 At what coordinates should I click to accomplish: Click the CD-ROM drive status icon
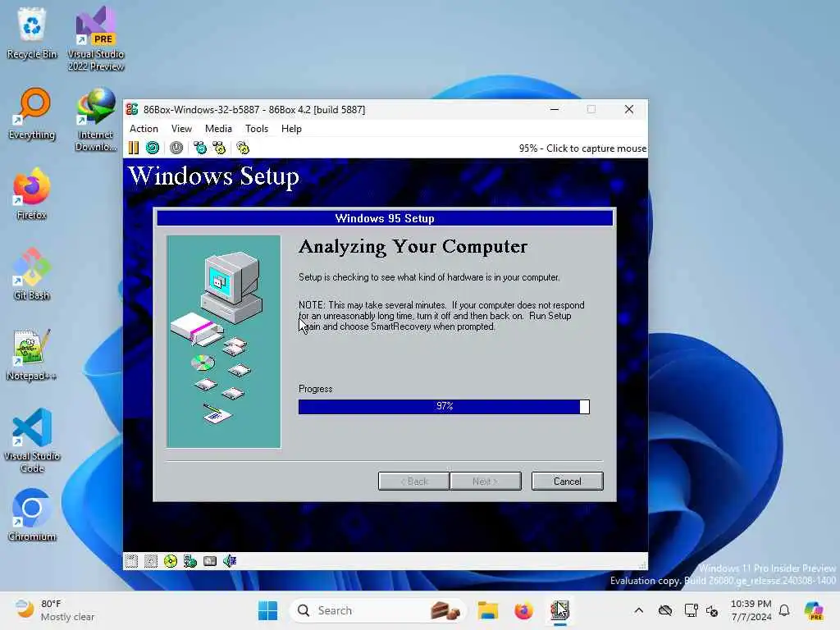(171, 561)
